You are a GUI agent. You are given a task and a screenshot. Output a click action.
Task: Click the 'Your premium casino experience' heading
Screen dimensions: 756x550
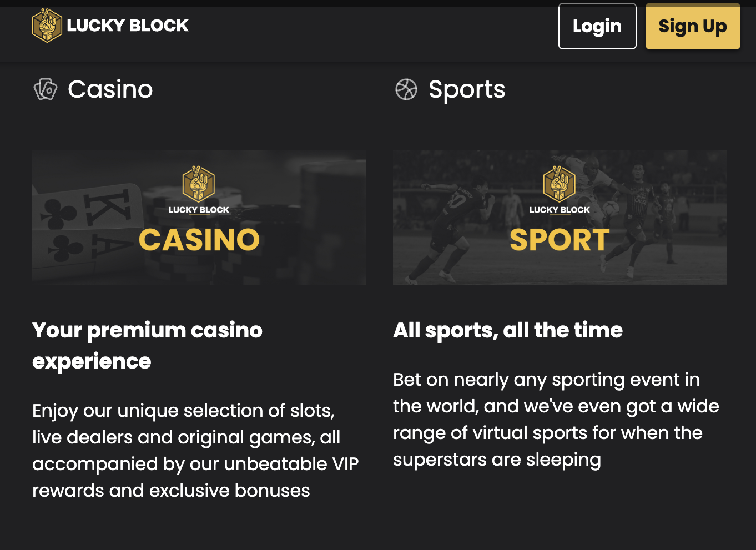pyautogui.click(x=147, y=345)
